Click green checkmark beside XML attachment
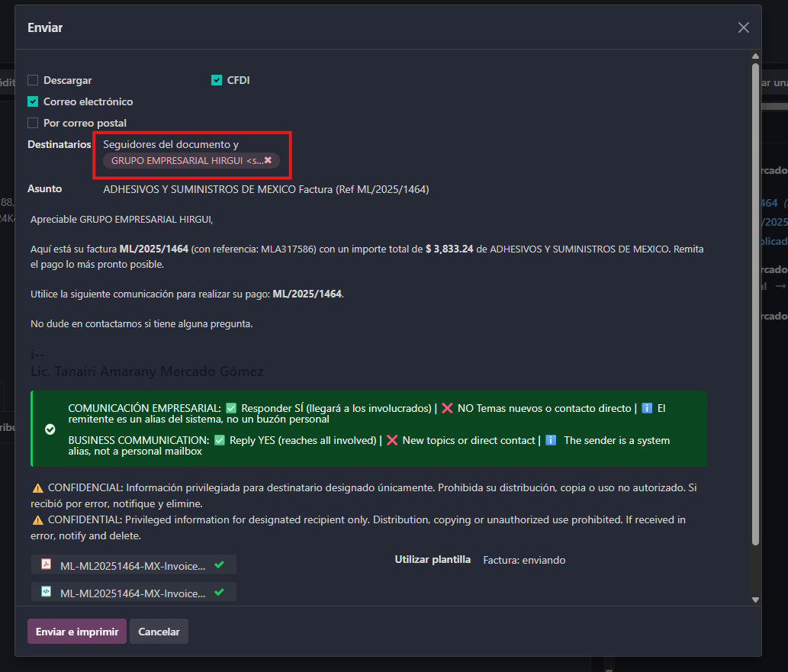This screenshot has height=672, width=788. pyautogui.click(x=219, y=592)
